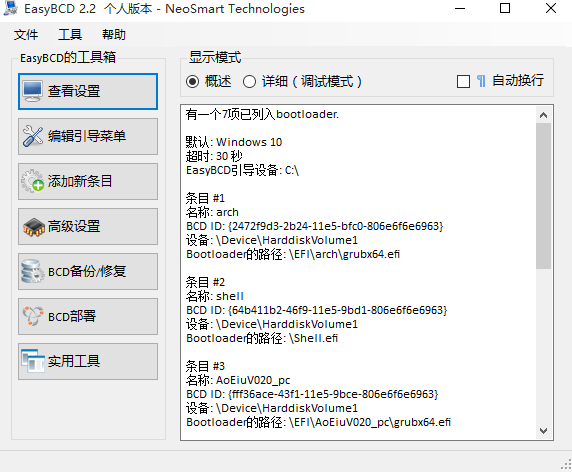Click the path \Shell.efi

[x=313, y=338]
